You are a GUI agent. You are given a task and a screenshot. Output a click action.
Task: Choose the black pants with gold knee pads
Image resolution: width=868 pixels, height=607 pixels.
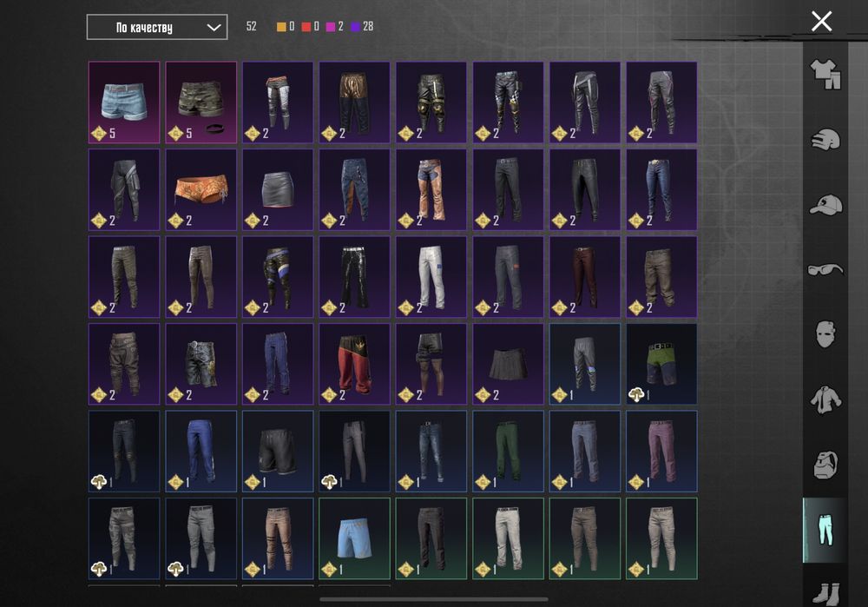click(431, 102)
